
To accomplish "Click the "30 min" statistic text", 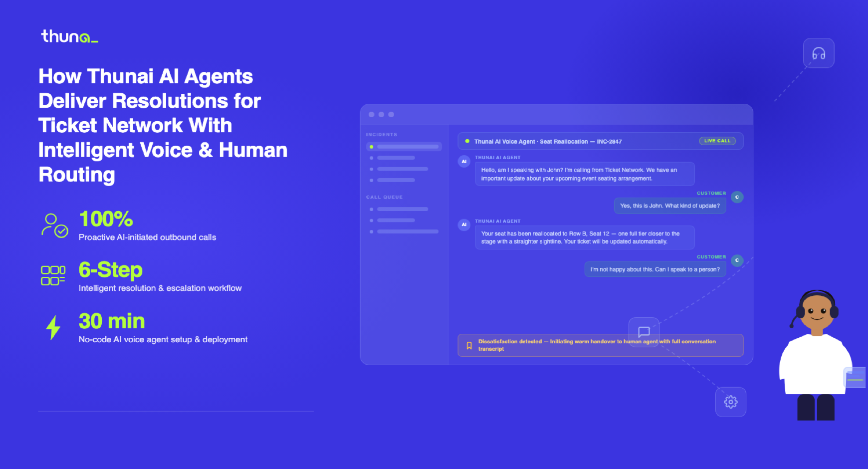I will click(112, 321).
